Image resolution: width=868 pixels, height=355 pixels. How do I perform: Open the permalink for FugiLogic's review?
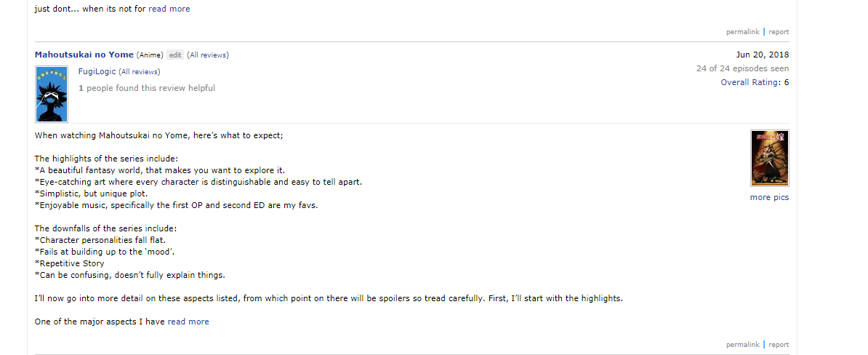[743, 345]
